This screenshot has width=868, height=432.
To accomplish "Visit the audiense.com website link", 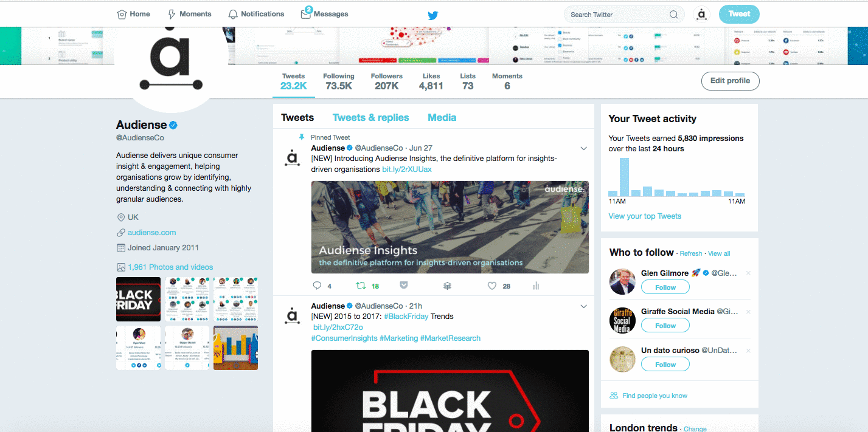I will coord(152,233).
